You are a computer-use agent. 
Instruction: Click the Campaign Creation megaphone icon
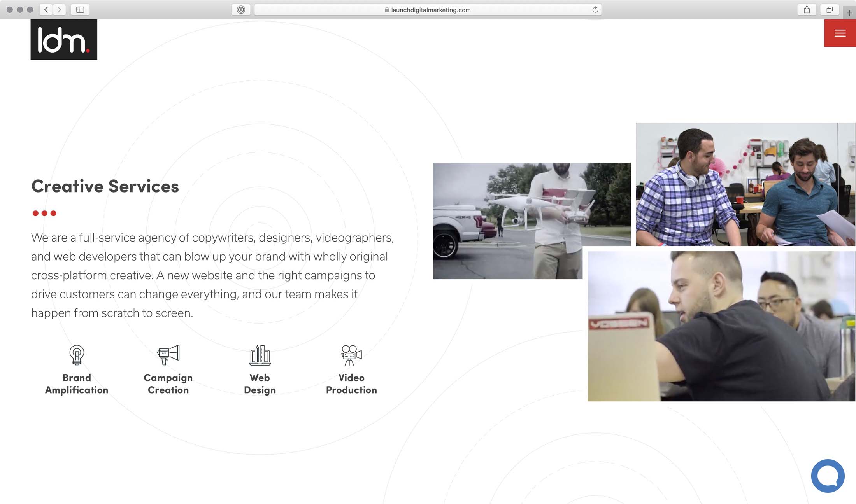click(168, 355)
